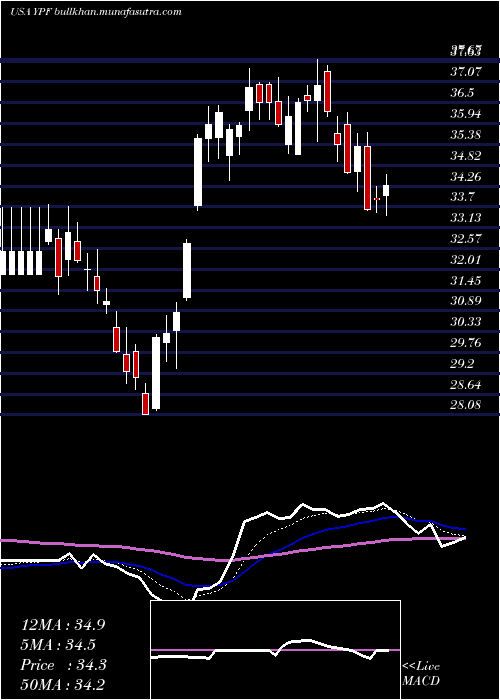Select the 'Price : 34.3' readout

point(63,665)
